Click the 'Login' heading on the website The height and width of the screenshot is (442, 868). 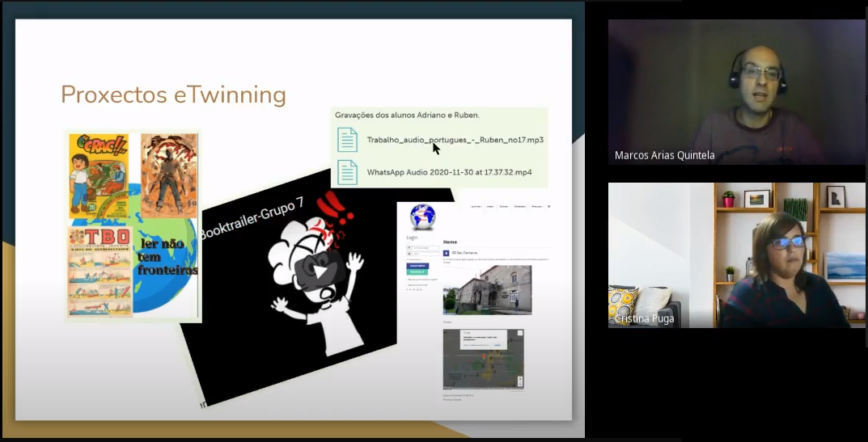point(412,238)
